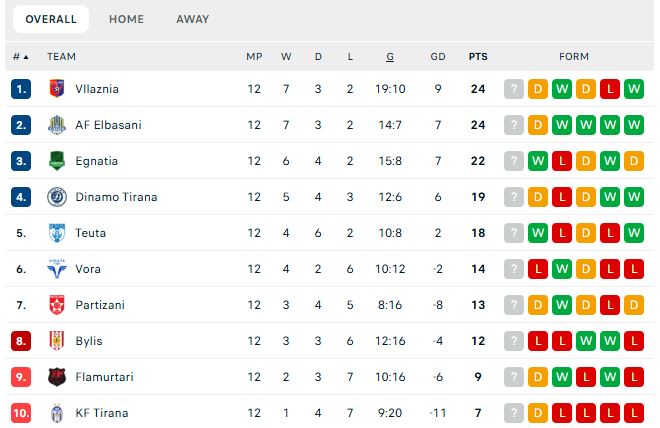The image size is (660, 428).
Task: Click the Vllaznia team logo
Action: coord(56,89)
